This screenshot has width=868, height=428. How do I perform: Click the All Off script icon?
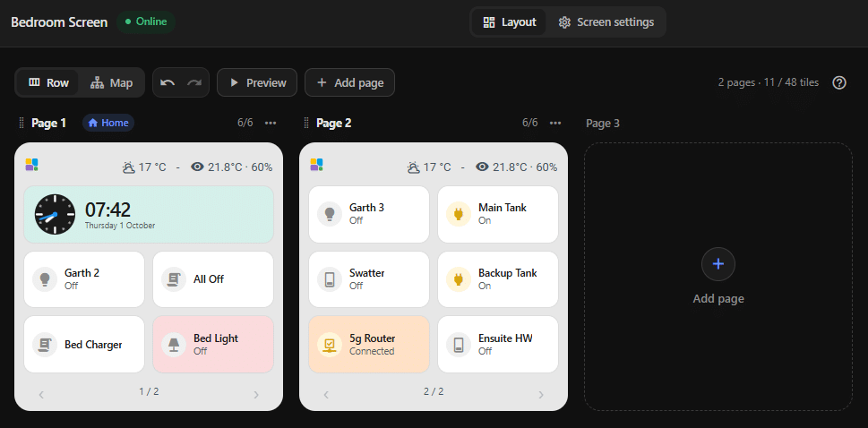click(x=174, y=279)
